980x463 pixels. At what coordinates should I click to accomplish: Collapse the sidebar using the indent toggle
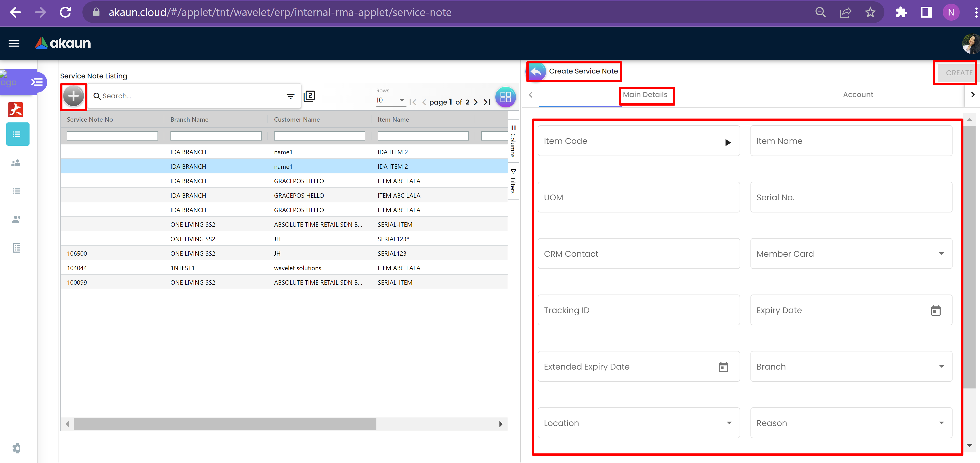coord(37,82)
